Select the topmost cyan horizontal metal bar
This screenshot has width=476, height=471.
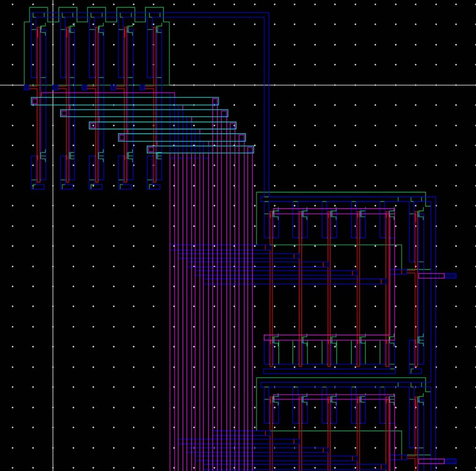point(125,101)
